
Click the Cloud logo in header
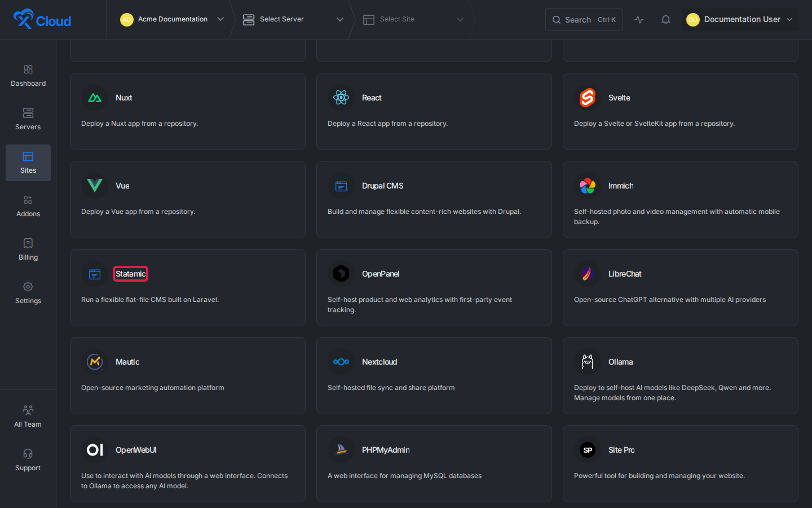pyautogui.click(x=42, y=19)
